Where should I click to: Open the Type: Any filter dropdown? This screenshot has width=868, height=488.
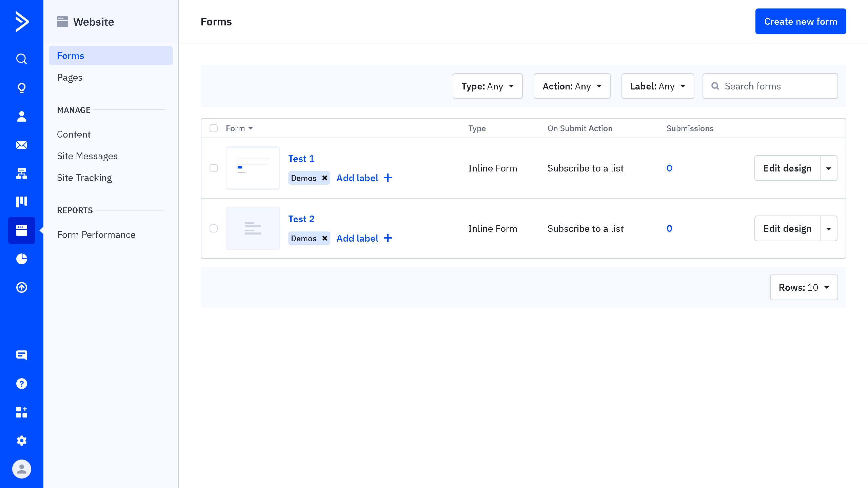point(487,86)
